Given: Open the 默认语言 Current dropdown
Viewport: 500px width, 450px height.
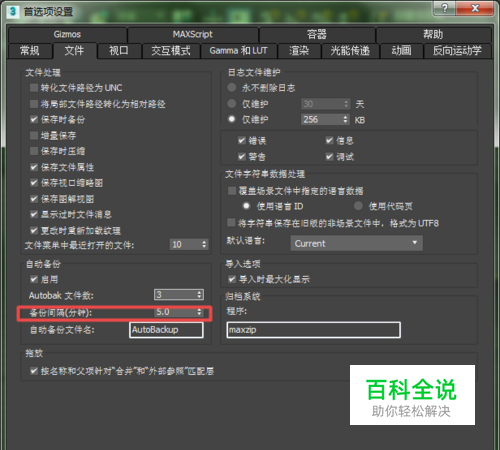Looking at the screenshot, I should (x=357, y=243).
